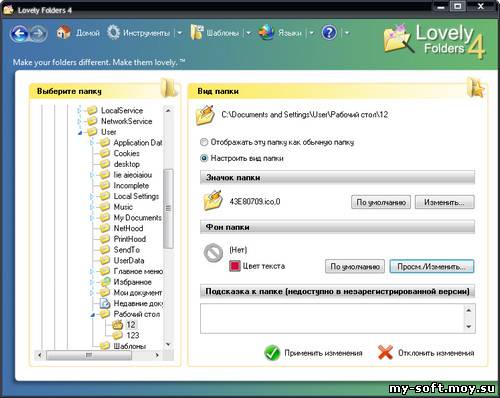Click the no-background prohibited sign icon

pos(213,253)
